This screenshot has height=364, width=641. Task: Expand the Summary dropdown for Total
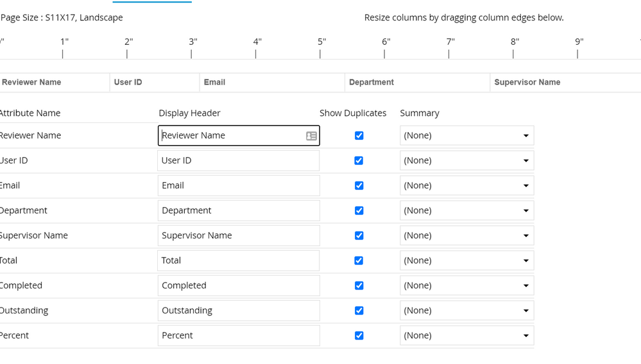point(466,261)
